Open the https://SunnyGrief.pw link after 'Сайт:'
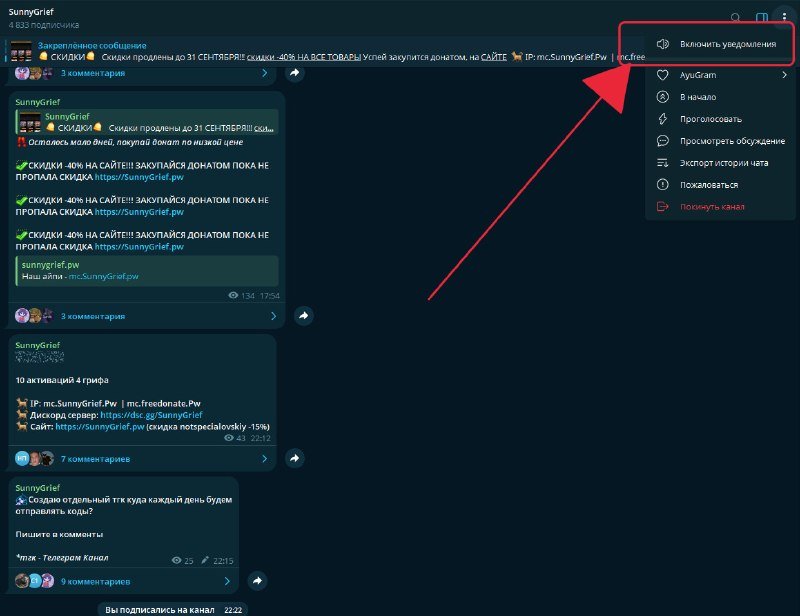 point(99,427)
